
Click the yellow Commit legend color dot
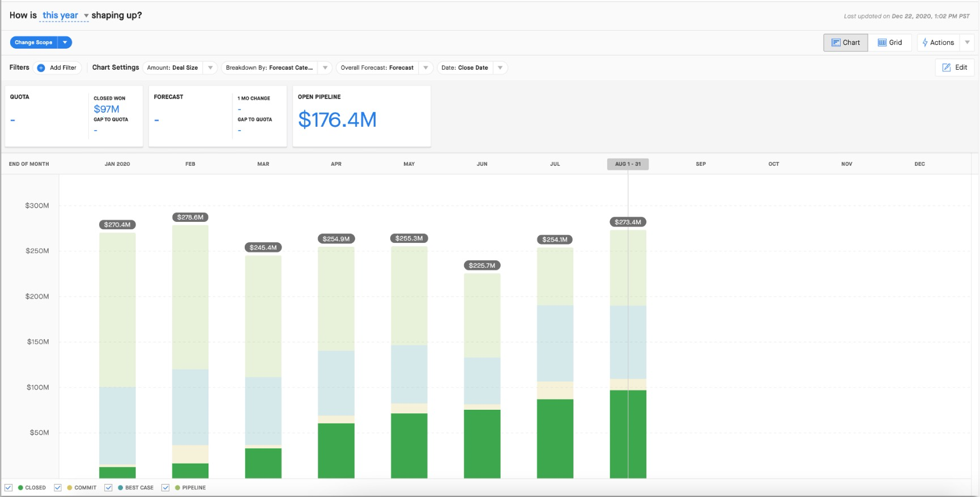click(x=70, y=487)
